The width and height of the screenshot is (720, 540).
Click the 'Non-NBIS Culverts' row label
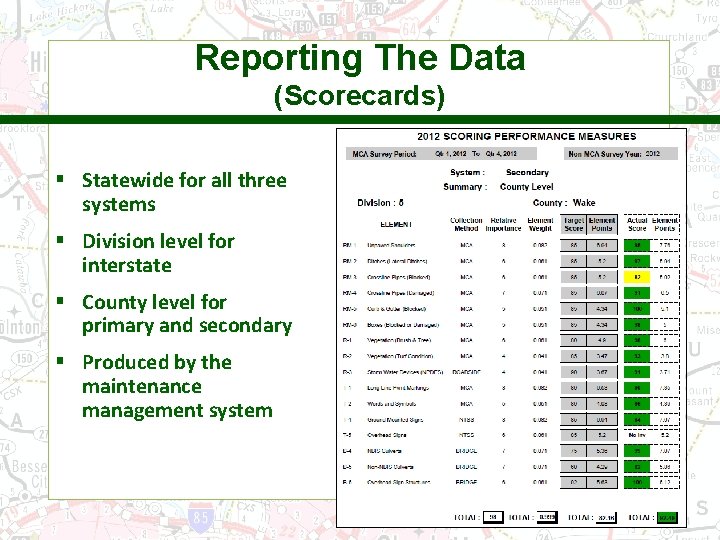(x=390, y=467)
